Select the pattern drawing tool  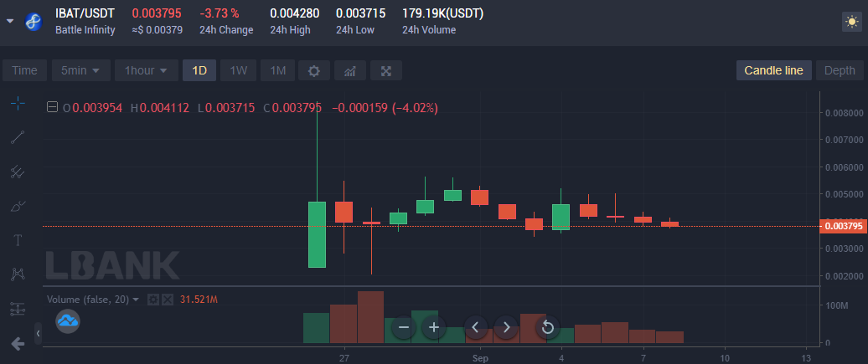tap(18, 274)
